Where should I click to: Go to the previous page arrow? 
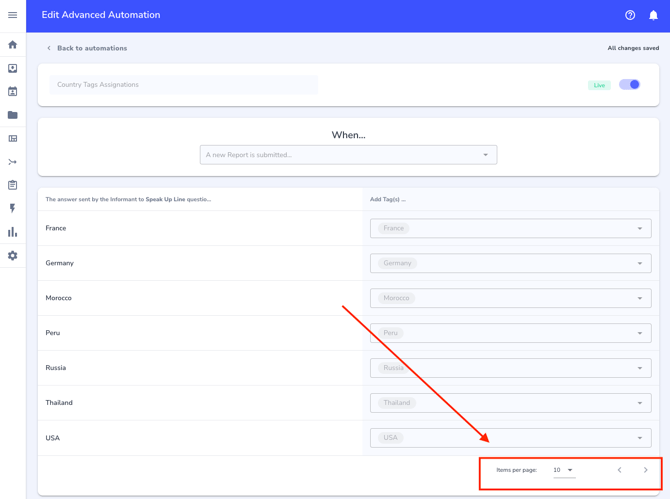click(x=619, y=470)
